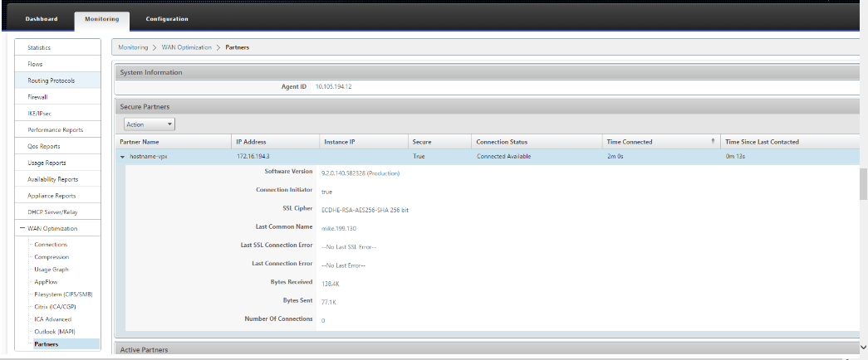Viewport: 868px width, 360px height.
Task: Click the Connected Available status cell
Action: [x=503, y=157]
